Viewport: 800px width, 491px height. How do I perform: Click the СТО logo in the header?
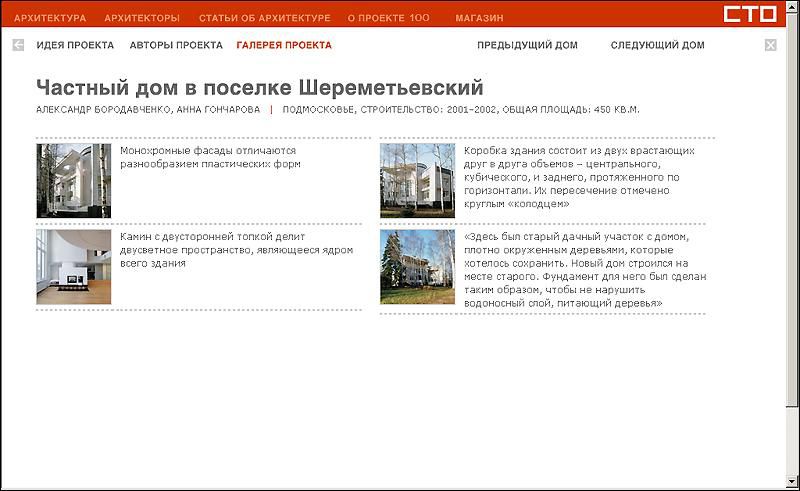pos(755,15)
